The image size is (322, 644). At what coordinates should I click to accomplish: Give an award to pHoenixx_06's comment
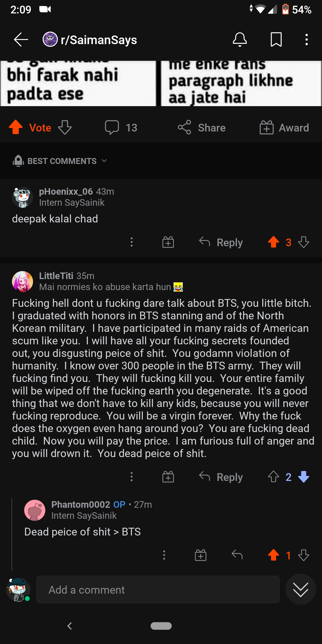(x=168, y=242)
